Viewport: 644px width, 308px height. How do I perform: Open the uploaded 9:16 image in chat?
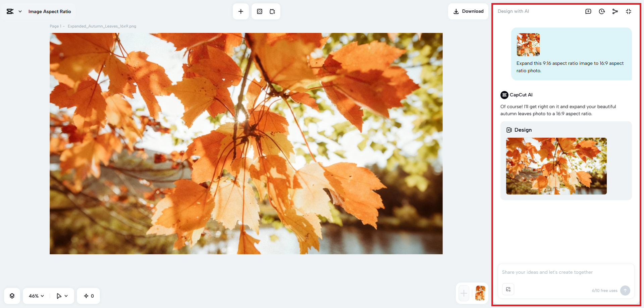[x=528, y=45]
